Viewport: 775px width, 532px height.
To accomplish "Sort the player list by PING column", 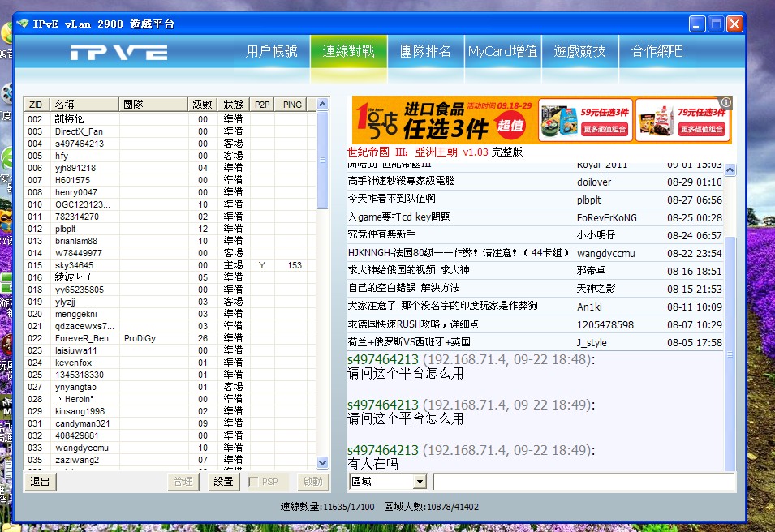I will click(x=292, y=105).
